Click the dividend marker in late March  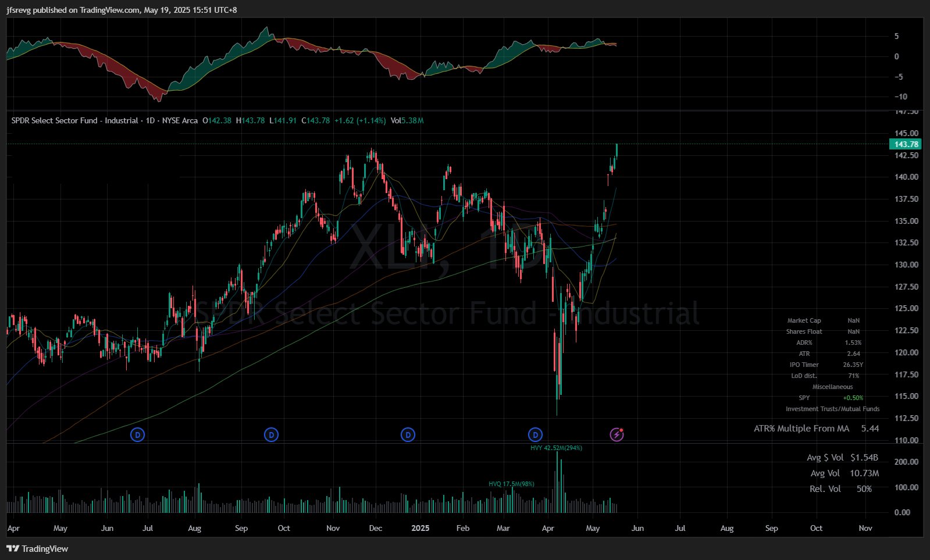point(535,434)
